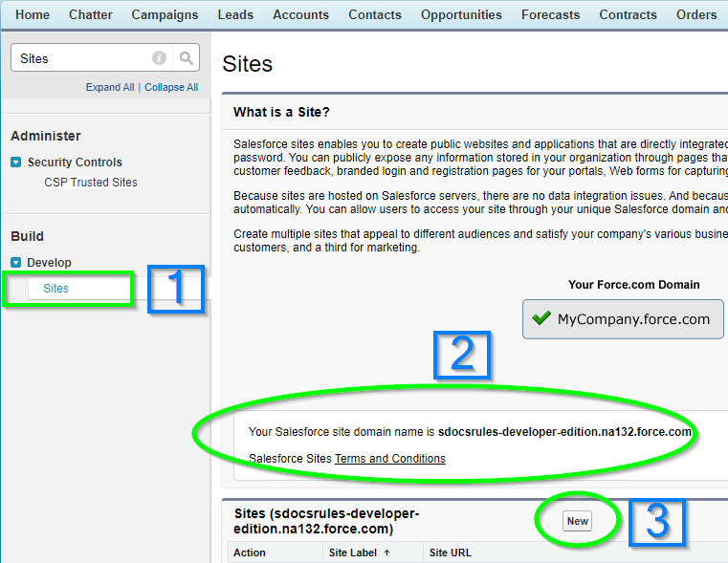
Task: Open CSP Trusted Sites
Action: pyautogui.click(x=91, y=183)
